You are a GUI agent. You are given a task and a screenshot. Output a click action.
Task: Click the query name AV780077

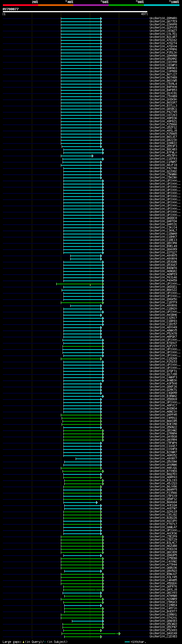[11, 9]
